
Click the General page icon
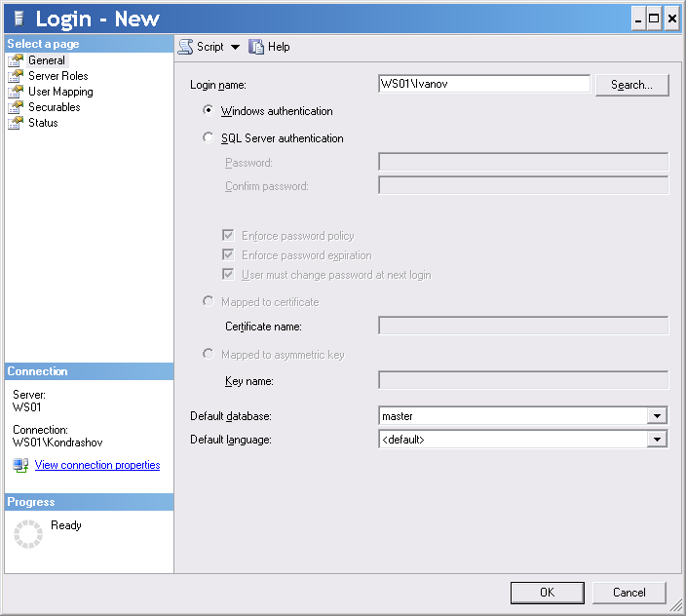(16, 60)
